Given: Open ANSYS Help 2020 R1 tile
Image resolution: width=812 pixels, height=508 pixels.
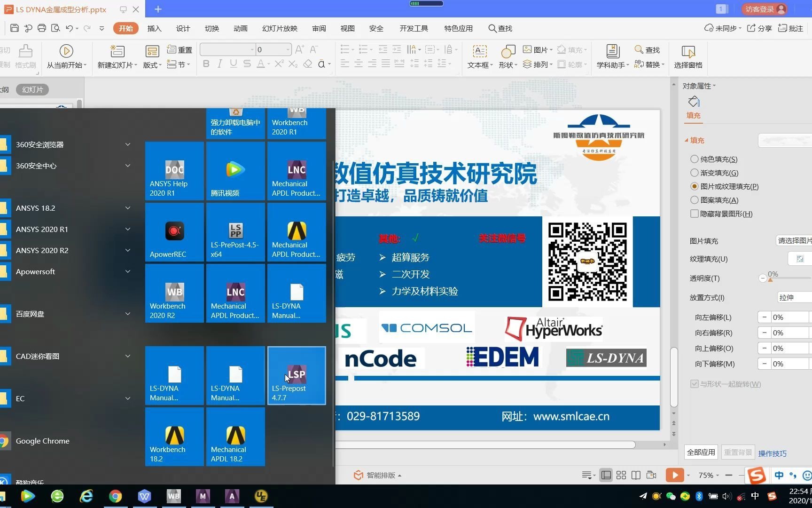Looking at the screenshot, I should (x=174, y=171).
